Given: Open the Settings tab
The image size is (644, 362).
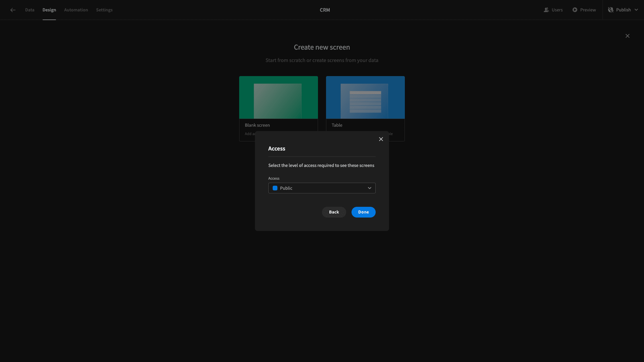Looking at the screenshot, I should tap(104, 10).
